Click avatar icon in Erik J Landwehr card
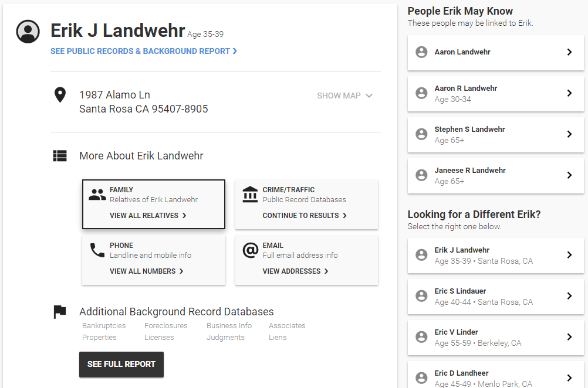Screen dimensions: 588x388 (x=421, y=255)
